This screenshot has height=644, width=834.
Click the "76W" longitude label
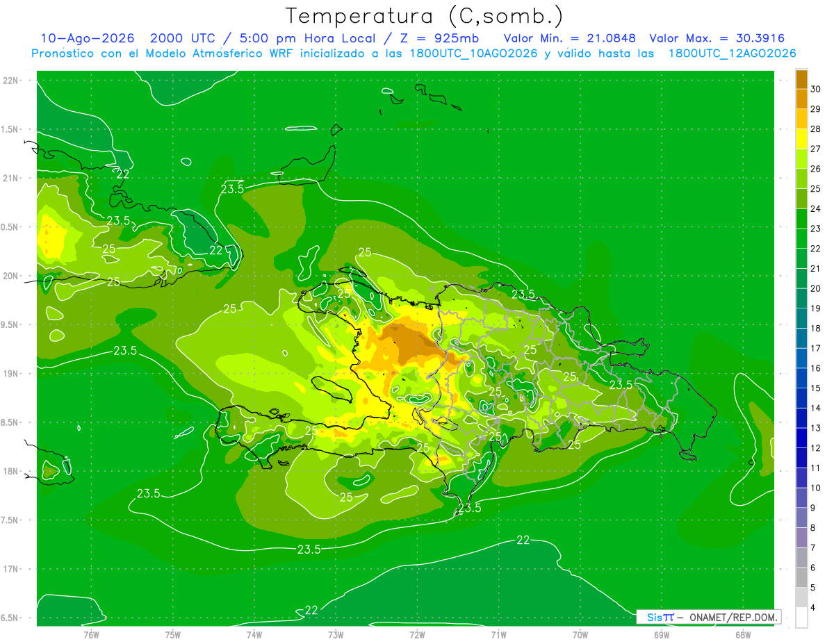coord(91,634)
